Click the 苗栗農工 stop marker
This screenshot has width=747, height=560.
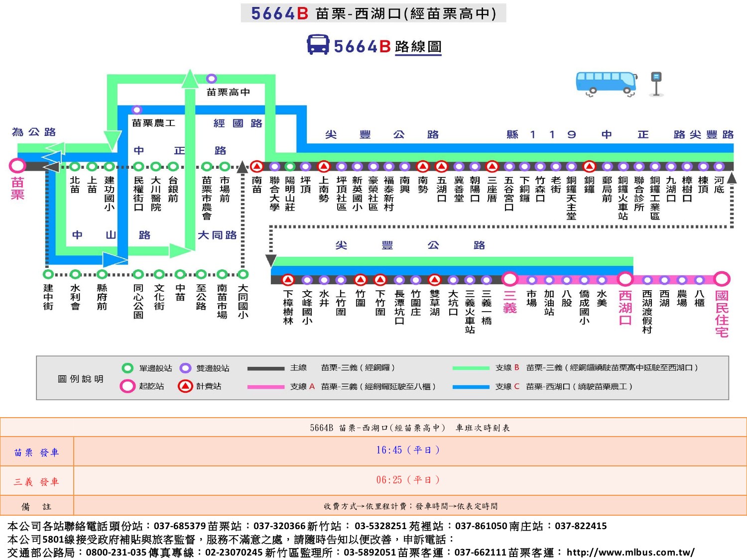[137, 110]
